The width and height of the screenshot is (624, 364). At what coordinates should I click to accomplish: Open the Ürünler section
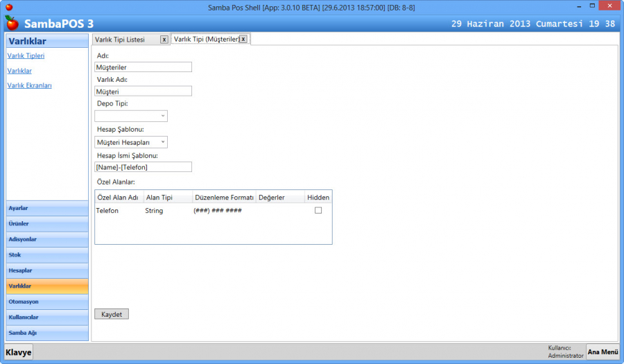(x=47, y=224)
